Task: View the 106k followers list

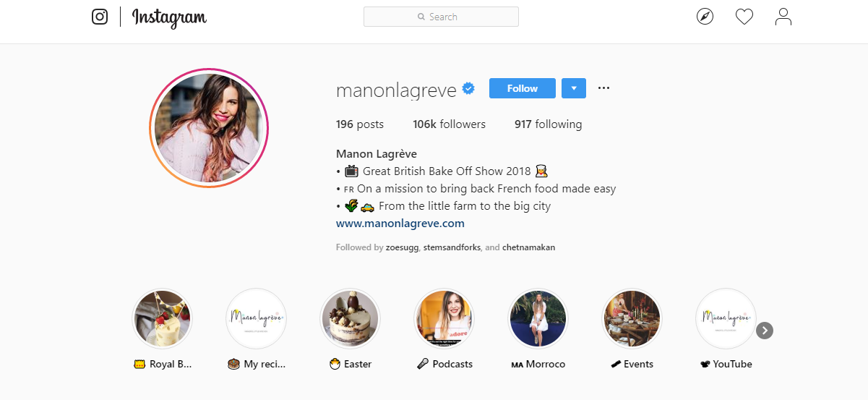Action: 450,124
